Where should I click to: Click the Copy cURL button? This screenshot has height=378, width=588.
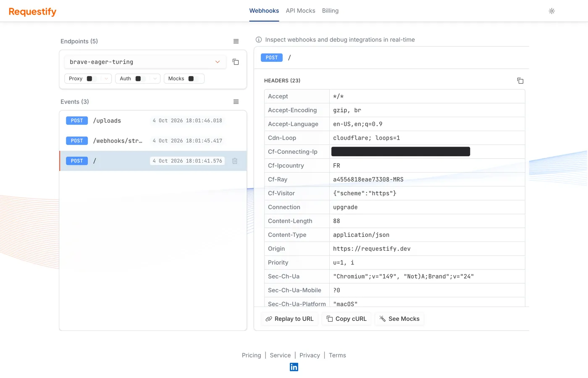346,319
